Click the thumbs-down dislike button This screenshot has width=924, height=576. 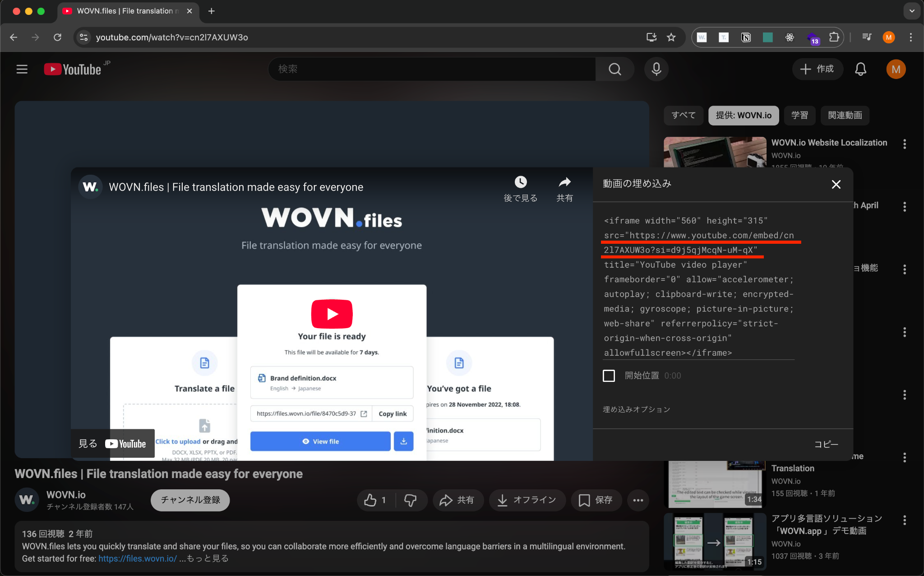tap(411, 500)
